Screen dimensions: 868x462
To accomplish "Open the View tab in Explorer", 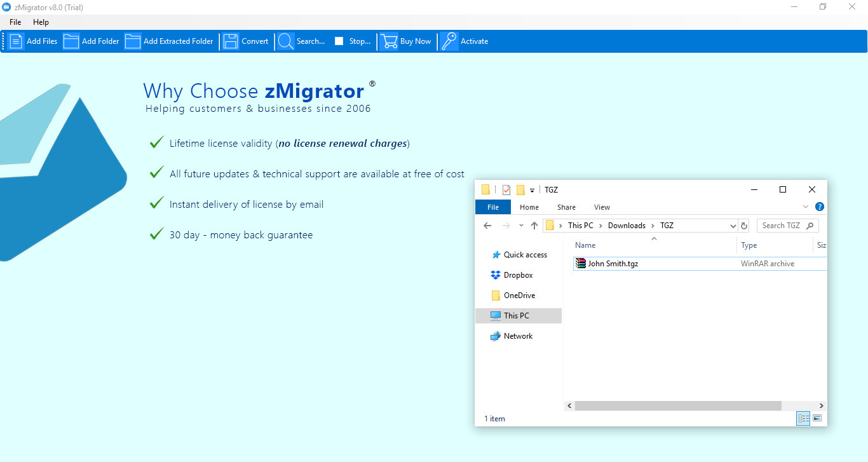I will (602, 207).
